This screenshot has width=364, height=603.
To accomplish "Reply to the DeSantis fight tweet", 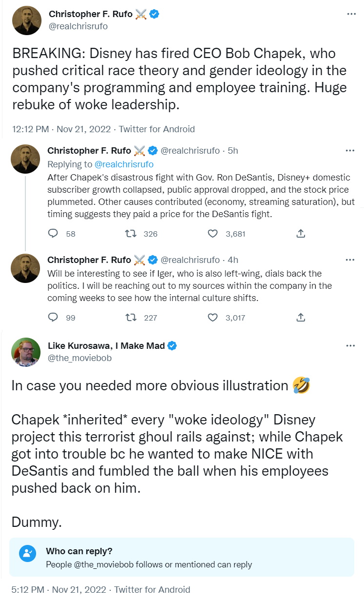I will click(x=53, y=234).
